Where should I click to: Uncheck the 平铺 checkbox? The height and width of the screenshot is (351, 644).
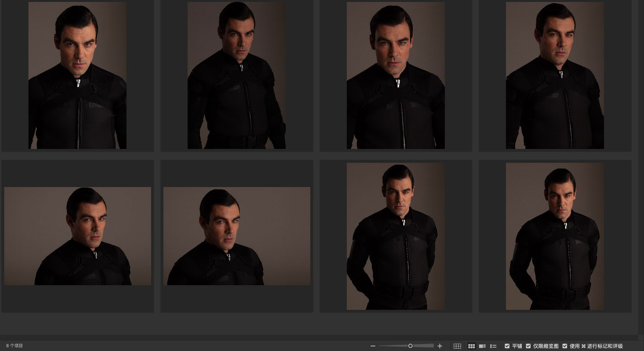click(x=507, y=346)
